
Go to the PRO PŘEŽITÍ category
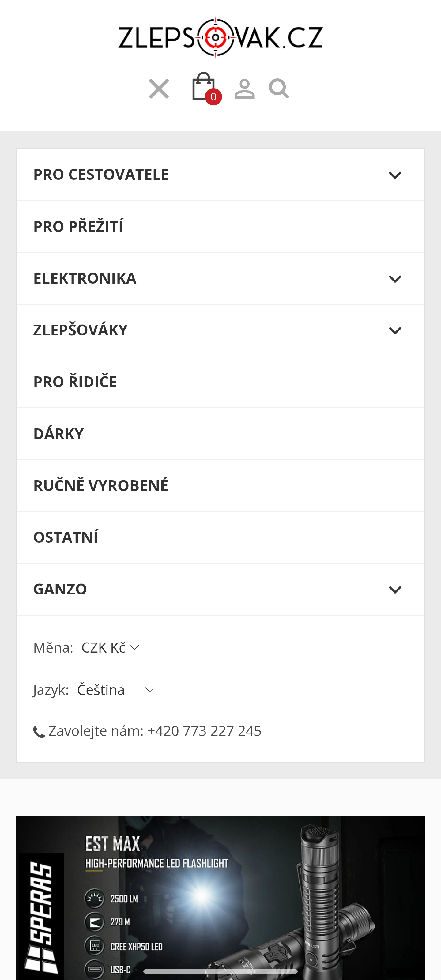[78, 226]
